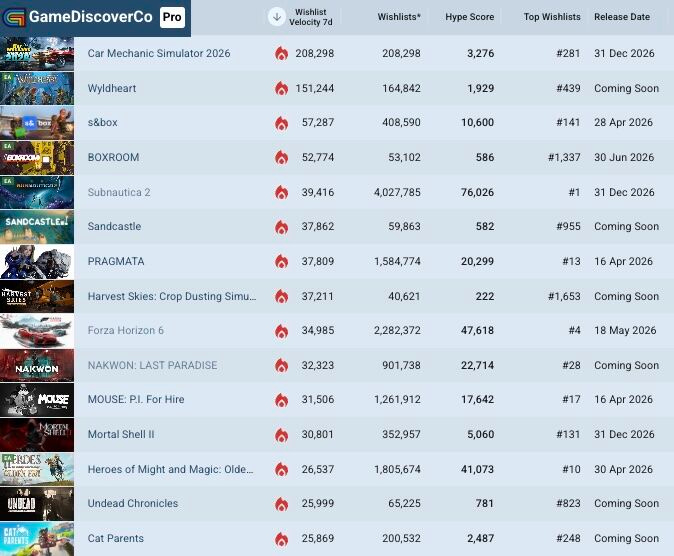Click the PRAGMATA thumbnail image
Viewport: 674px width, 556px height.
coord(37,262)
